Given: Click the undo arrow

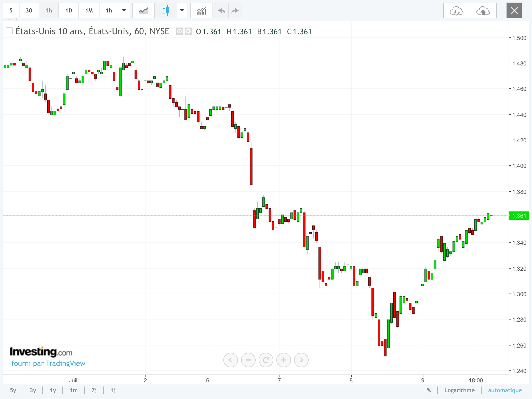Looking at the screenshot, I should 222,11.
